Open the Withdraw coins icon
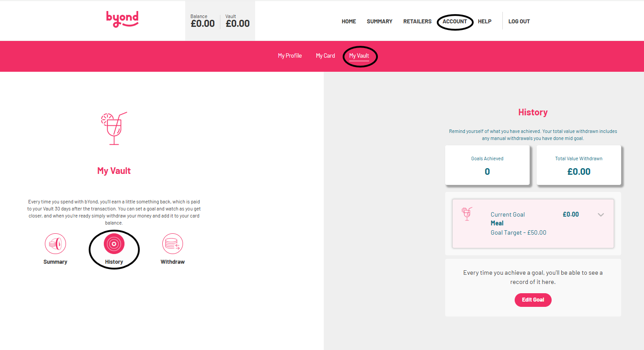This screenshot has height=350, width=644. 172,243
